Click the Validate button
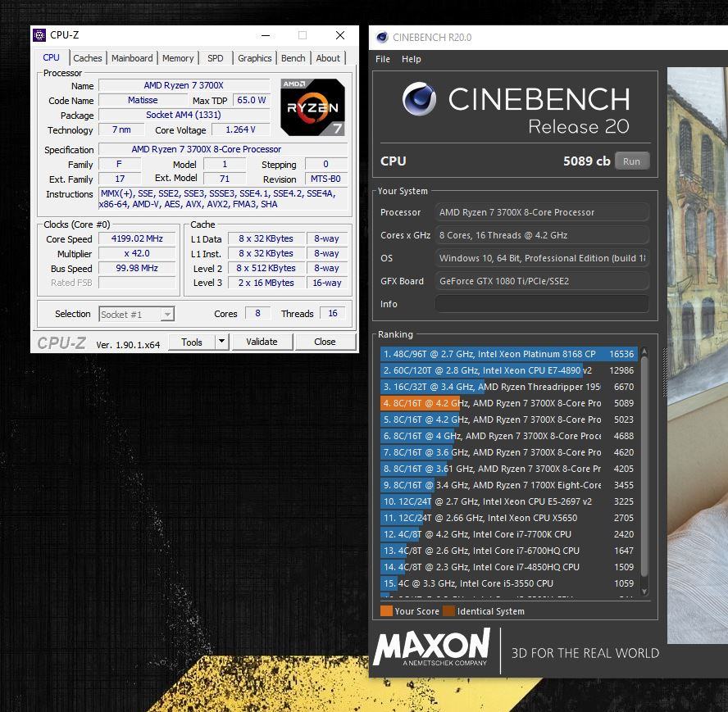Screen dimensions: 728x712 click(262, 342)
